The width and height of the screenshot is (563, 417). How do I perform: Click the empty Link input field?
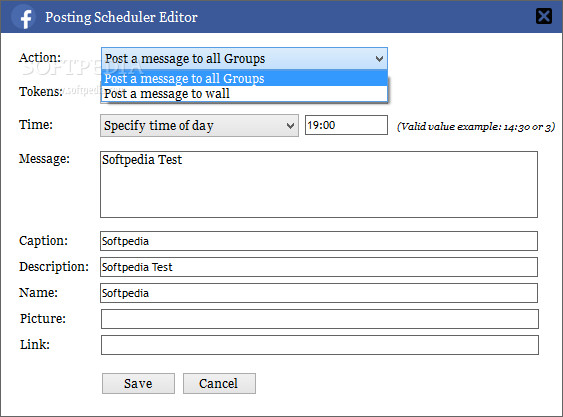[320, 345]
